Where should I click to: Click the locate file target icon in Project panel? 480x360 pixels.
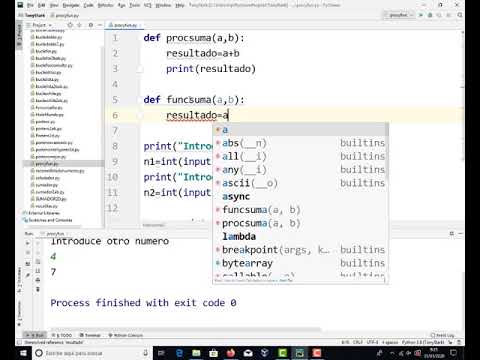click(x=70, y=25)
